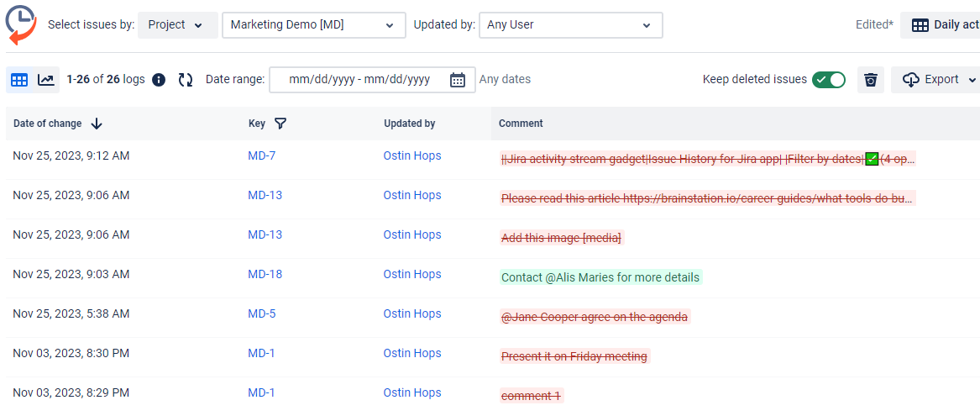Open issue MD-18 link
This screenshot has width=980, height=416.
coord(265,274)
